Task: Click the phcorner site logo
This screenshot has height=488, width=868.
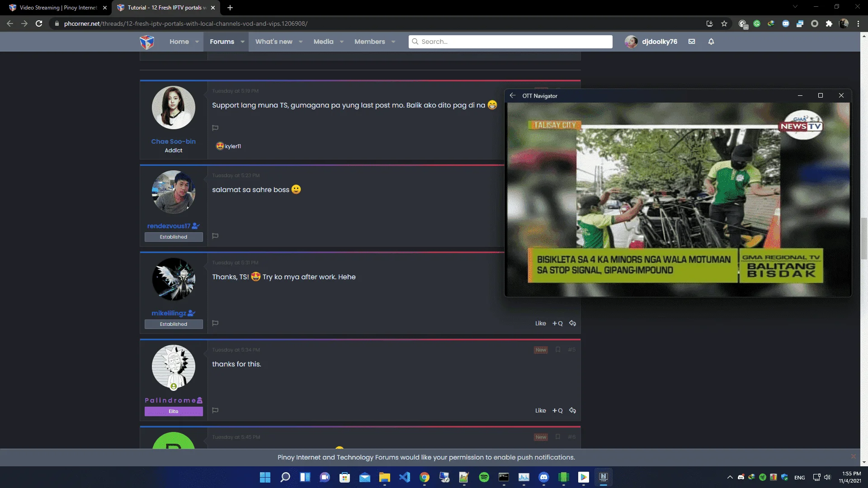Action: coord(147,42)
